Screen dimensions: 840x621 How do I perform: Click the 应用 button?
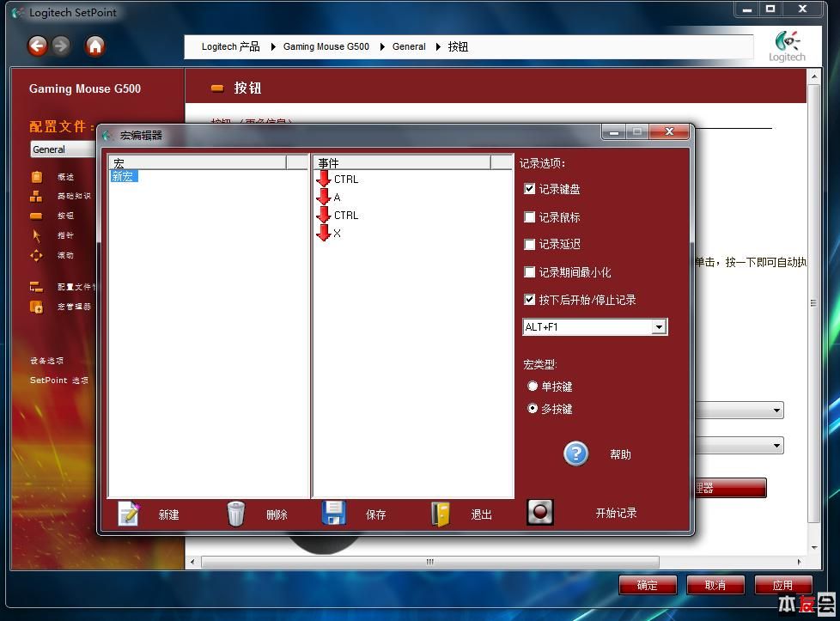(x=782, y=585)
